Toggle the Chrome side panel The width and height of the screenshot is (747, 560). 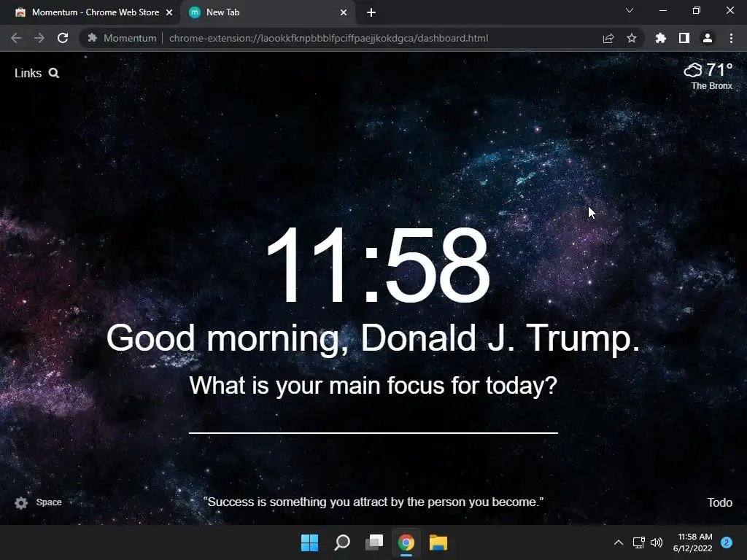684,38
